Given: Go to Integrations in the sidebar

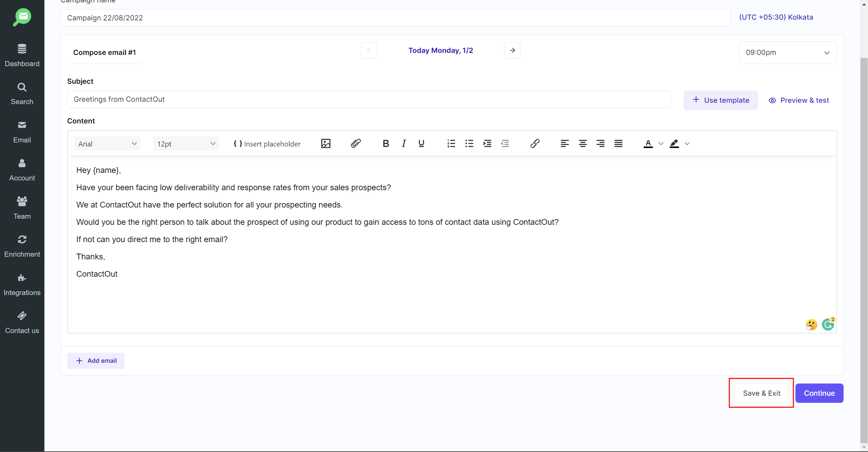Looking at the screenshot, I should click(x=22, y=284).
